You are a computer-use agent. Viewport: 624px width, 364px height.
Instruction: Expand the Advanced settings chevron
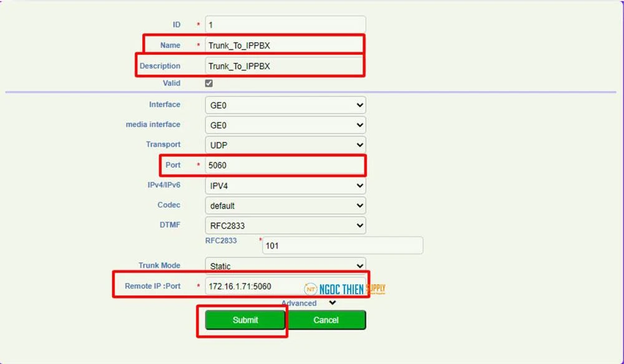[x=332, y=303]
